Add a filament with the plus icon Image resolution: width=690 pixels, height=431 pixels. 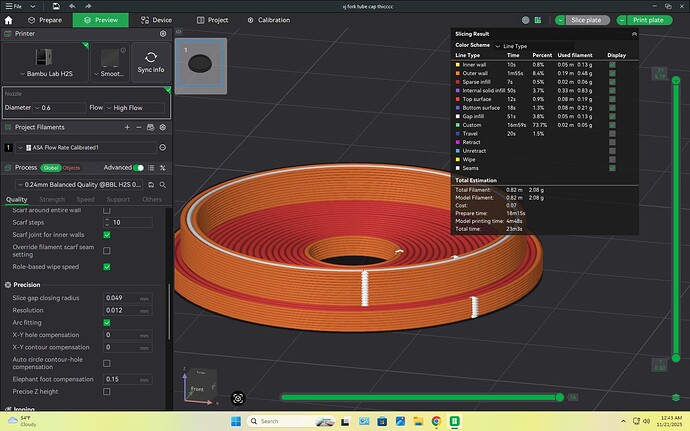[127, 127]
